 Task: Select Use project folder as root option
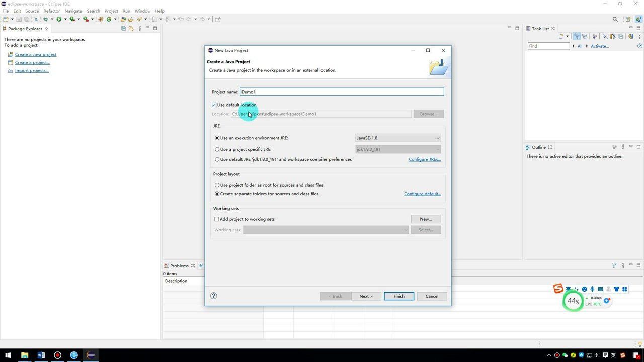click(217, 185)
